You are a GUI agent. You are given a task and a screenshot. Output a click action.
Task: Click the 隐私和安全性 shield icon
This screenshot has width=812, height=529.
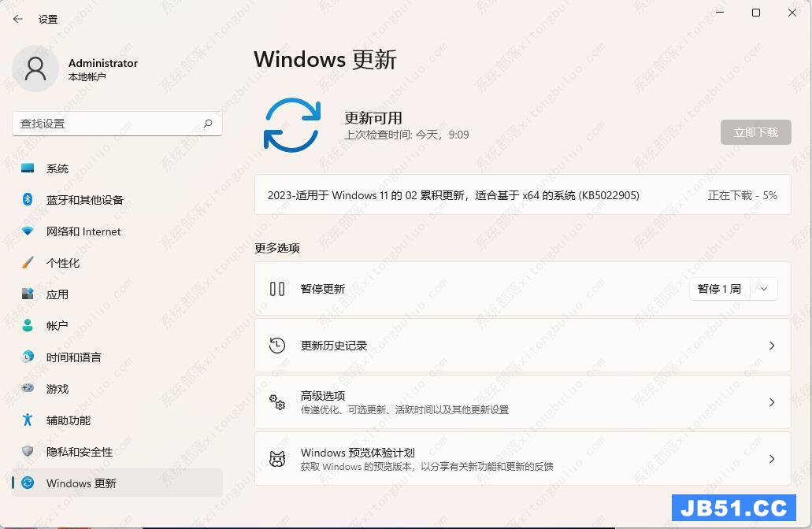point(28,452)
